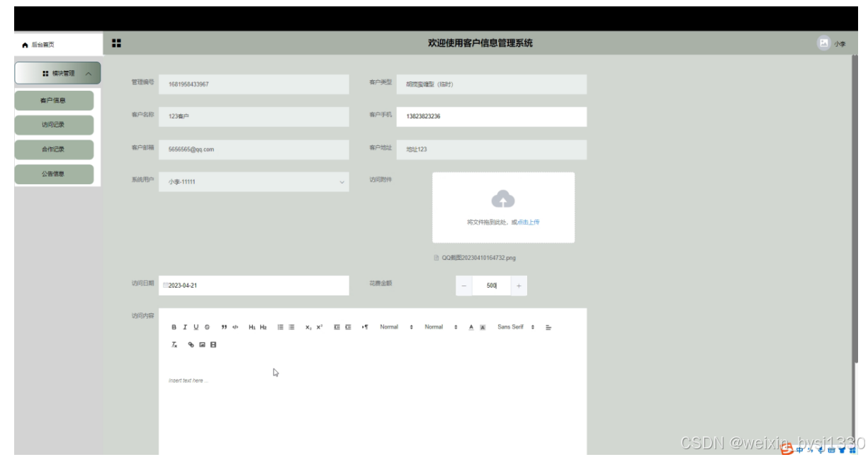The image size is (868, 457).
Task: Apply Heading 1 style
Action: tap(252, 327)
